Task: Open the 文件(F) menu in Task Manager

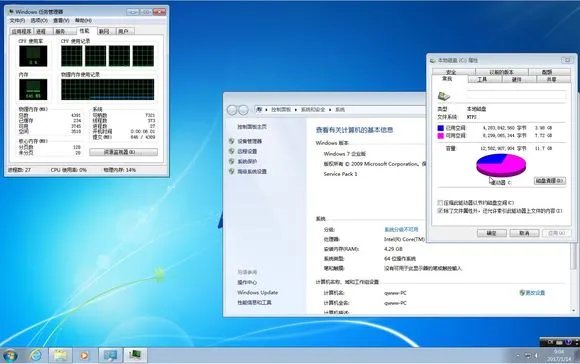Action: 17,20
